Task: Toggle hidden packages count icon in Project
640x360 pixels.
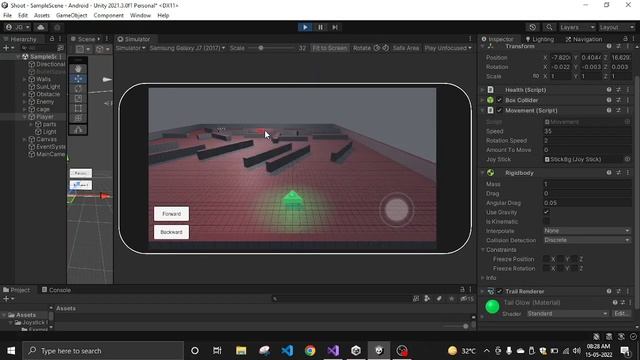Action: [x=467, y=299]
